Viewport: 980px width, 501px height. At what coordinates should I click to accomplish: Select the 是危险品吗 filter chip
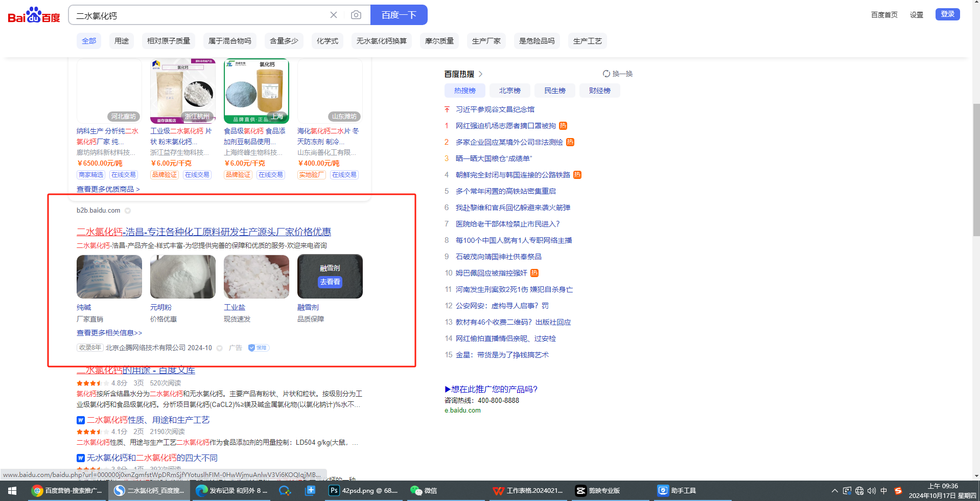[x=536, y=41]
